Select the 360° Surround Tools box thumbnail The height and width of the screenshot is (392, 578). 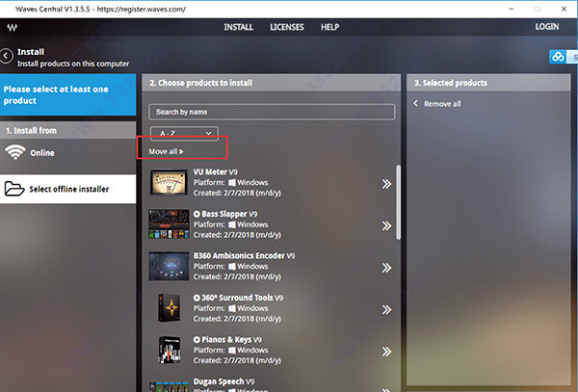pyautogui.click(x=170, y=307)
